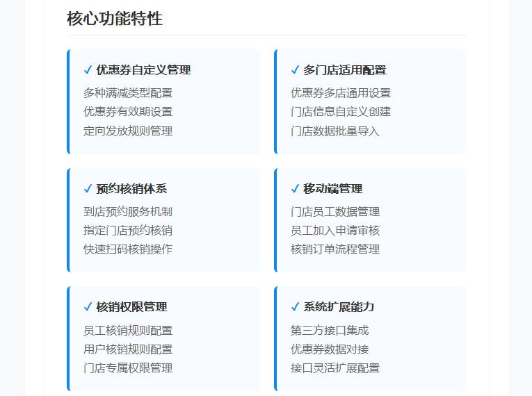Select the text 用户核销规则配置
The image size is (532, 396).
click(128, 349)
